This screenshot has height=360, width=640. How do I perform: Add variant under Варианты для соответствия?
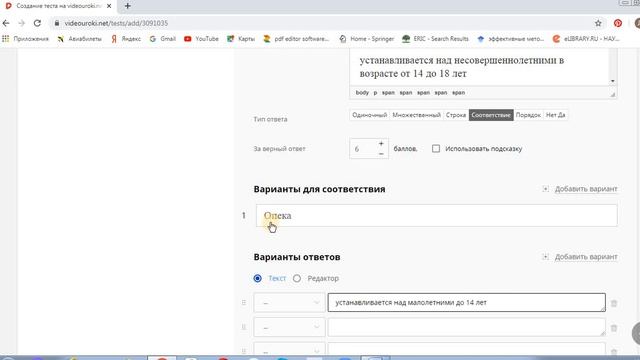click(580, 189)
